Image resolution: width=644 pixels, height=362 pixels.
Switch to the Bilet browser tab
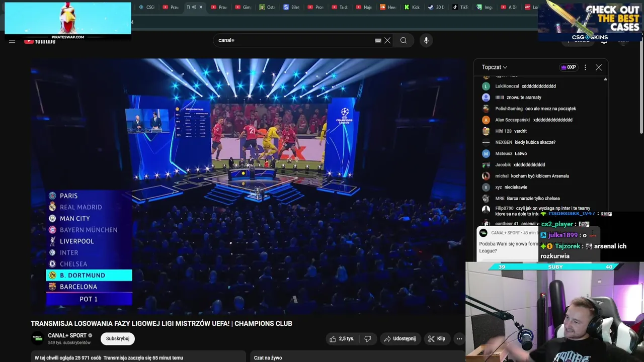291,7
